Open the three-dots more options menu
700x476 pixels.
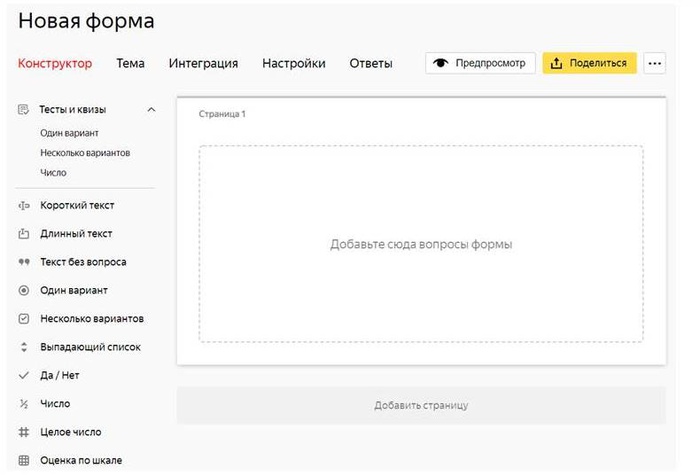(655, 63)
